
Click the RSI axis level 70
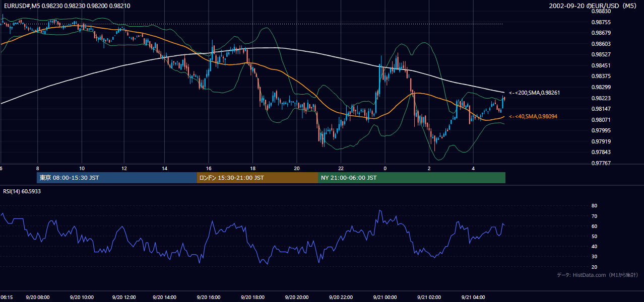[594, 216]
